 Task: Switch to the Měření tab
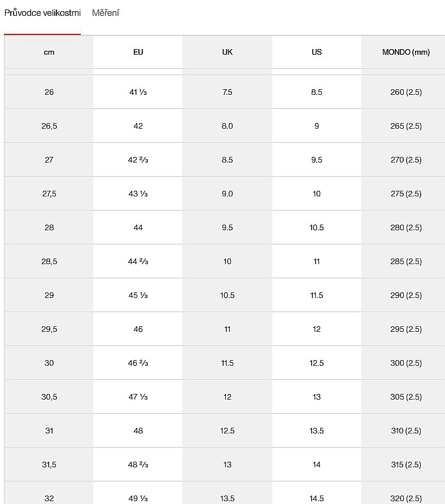point(106,13)
